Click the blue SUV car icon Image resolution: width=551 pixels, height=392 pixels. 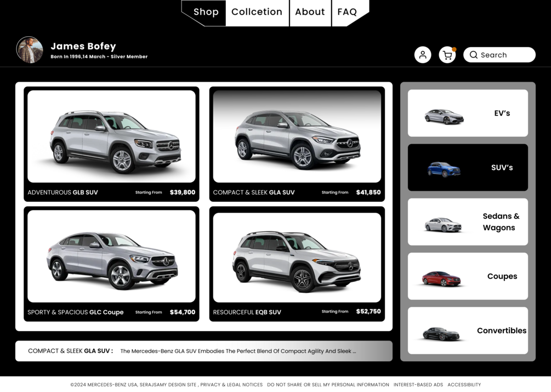point(444,169)
